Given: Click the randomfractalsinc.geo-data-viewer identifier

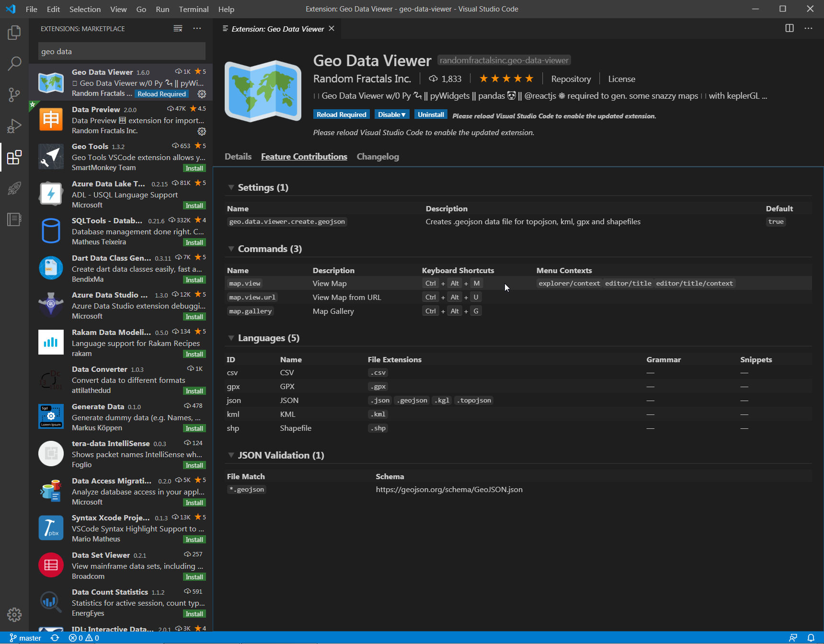Looking at the screenshot, I should click(x=504, y=60).
